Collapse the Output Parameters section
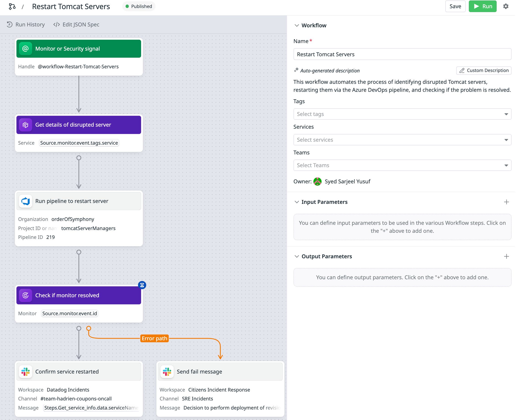This screenshot has height=420, width=516. pyautogui.click(x=297, y=256)
